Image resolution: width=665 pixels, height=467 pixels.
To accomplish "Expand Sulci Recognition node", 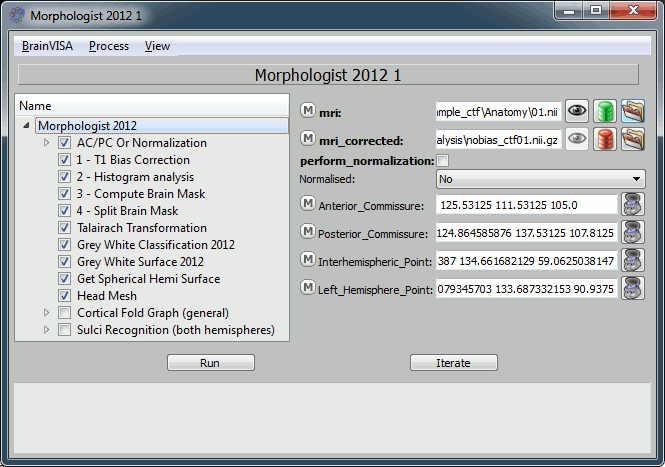I will [46, 330].
